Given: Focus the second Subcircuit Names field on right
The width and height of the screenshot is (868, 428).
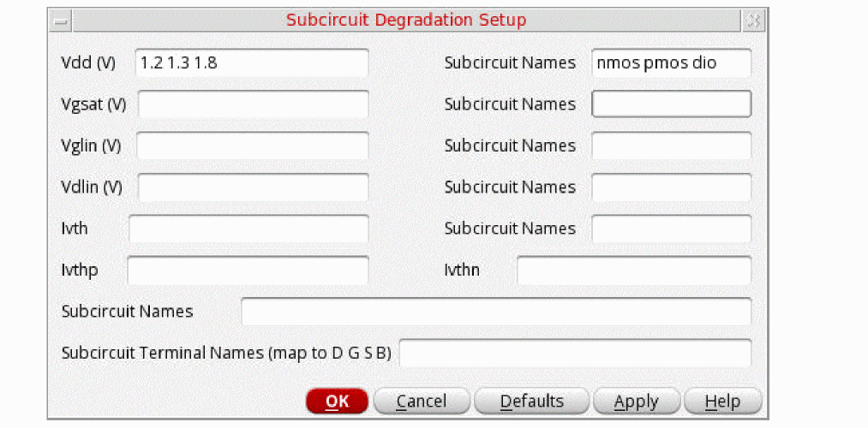Looking at the screenshot, I should coord(671,104).
